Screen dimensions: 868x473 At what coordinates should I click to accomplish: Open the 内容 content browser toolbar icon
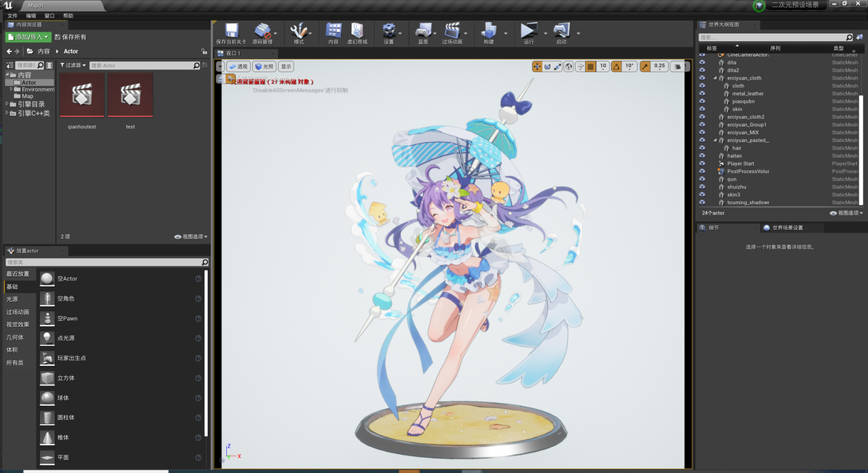pos(333,30)
